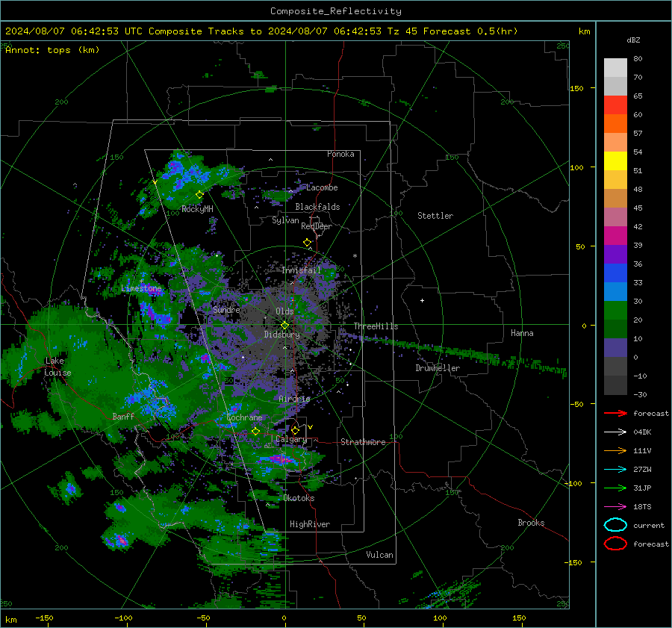This screenshot has width=672, height=628.
Task: Click the Innisfail label
Action: 301,270
